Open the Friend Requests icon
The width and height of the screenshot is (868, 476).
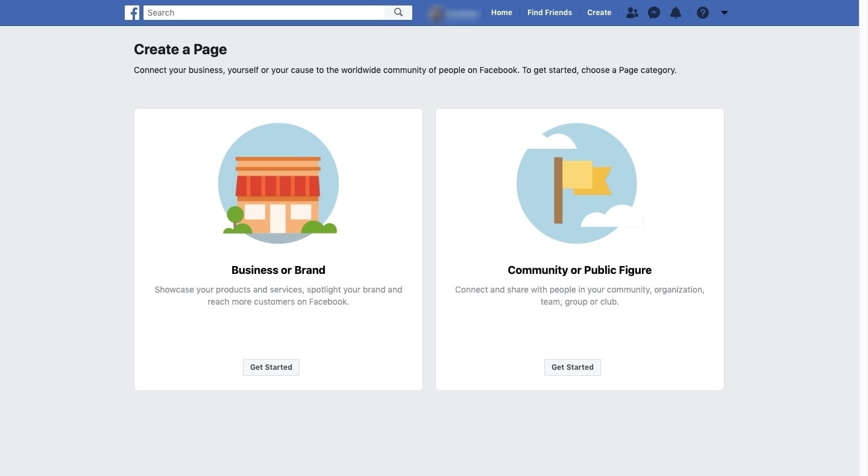click(x=632, y=13)
